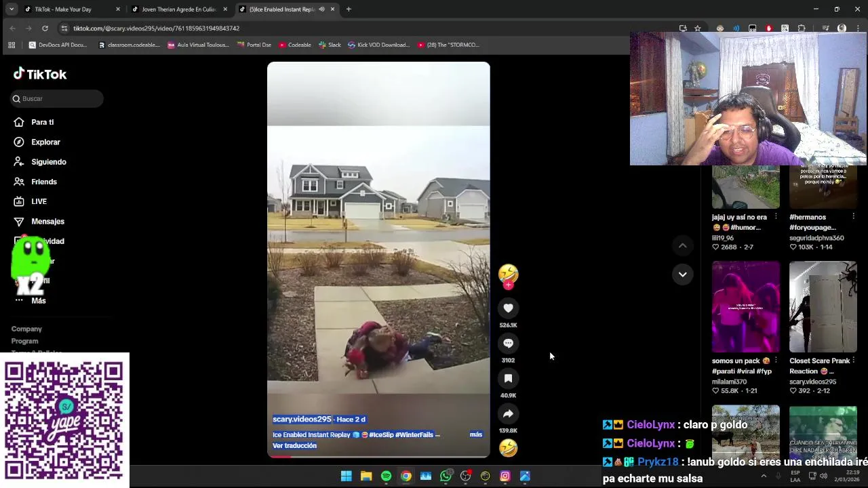The image size is (868, 488).
Task: Open the DevDocs API bookmark
Action: point(58,45)
